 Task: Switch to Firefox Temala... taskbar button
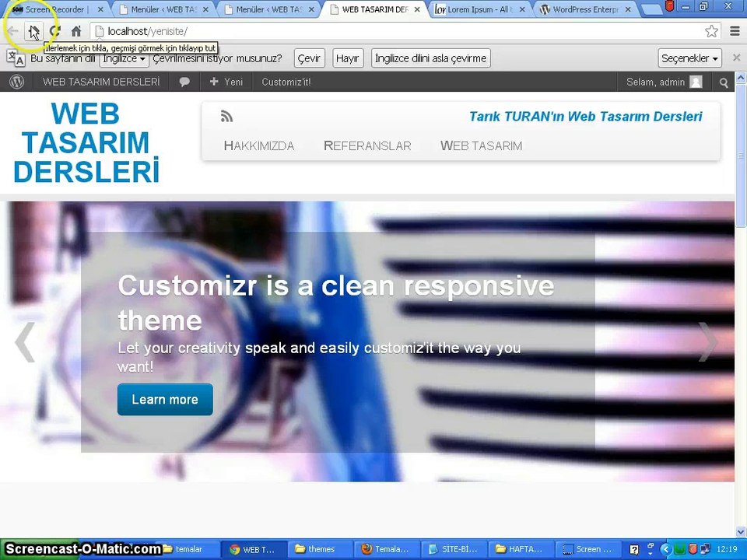coord(385,549)
